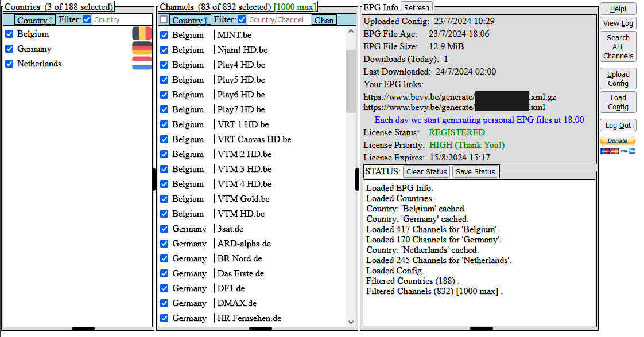Click the up arrow of Channels scrollbar

coord(351,31)
